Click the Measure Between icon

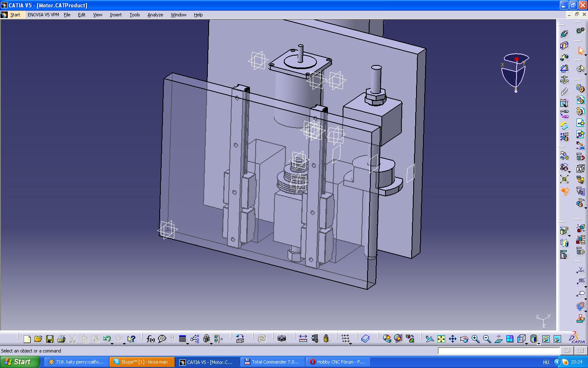[303, 339]
